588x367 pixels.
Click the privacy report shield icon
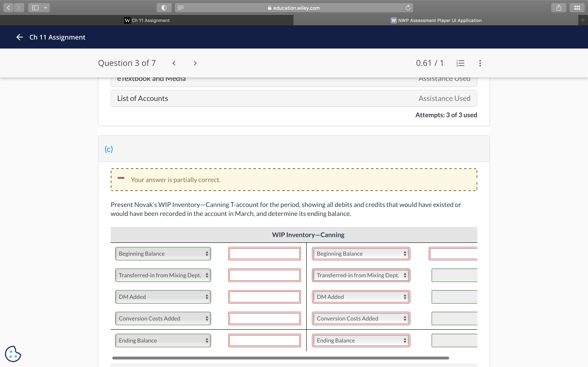(x=164, y=8)
